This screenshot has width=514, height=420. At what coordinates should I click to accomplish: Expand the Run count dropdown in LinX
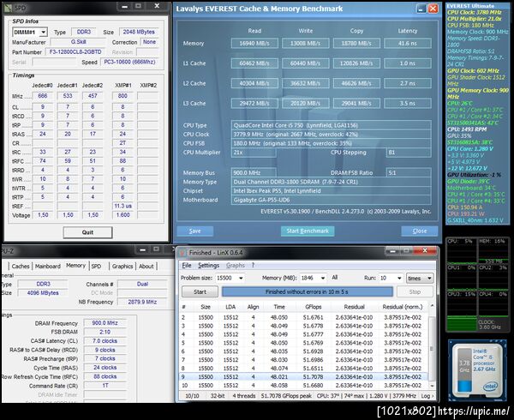399,278
